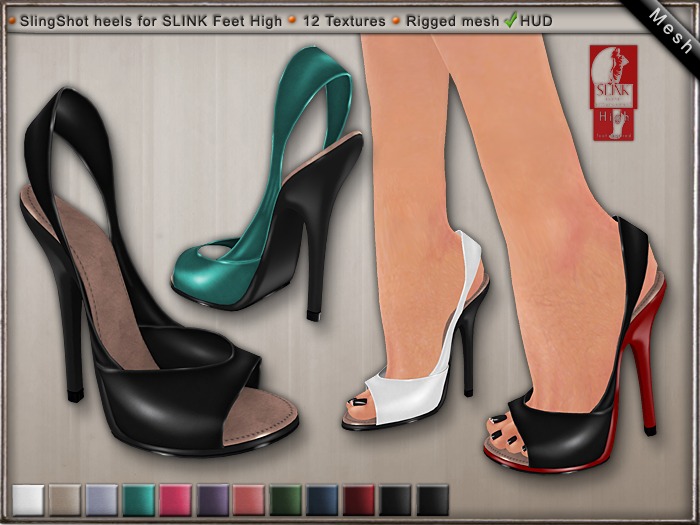The image size is (700, 525).
Task: Select the navy blue texture swatch
Action: (322, 500)
